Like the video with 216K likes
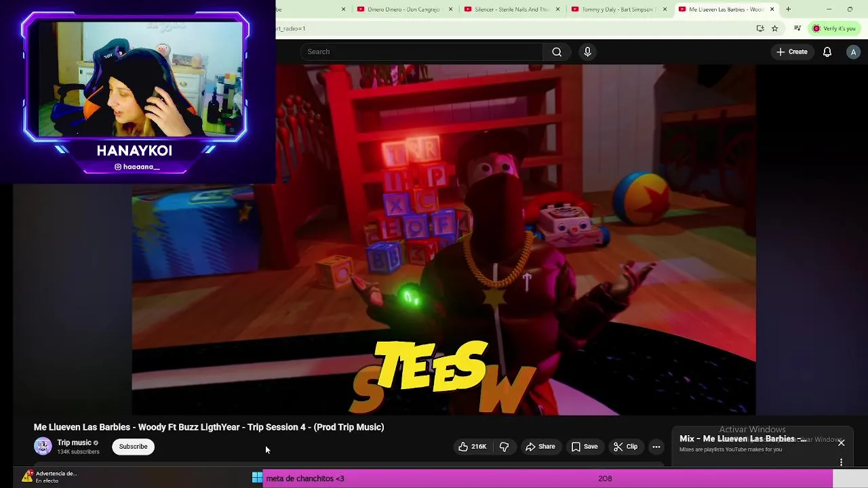 pos(471,447)
